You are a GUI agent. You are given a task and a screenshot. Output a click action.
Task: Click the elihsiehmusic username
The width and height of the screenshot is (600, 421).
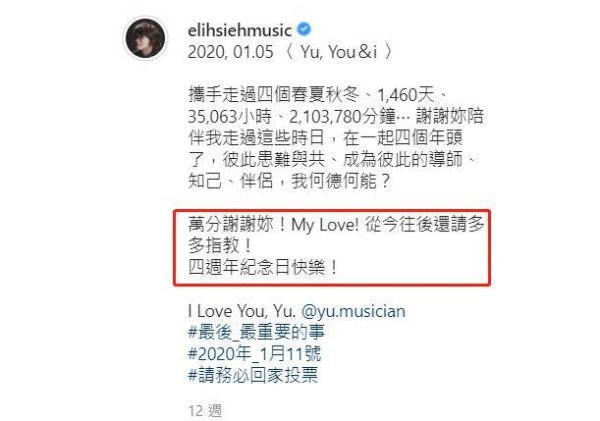pyautogui.click(x=240, y=31)
